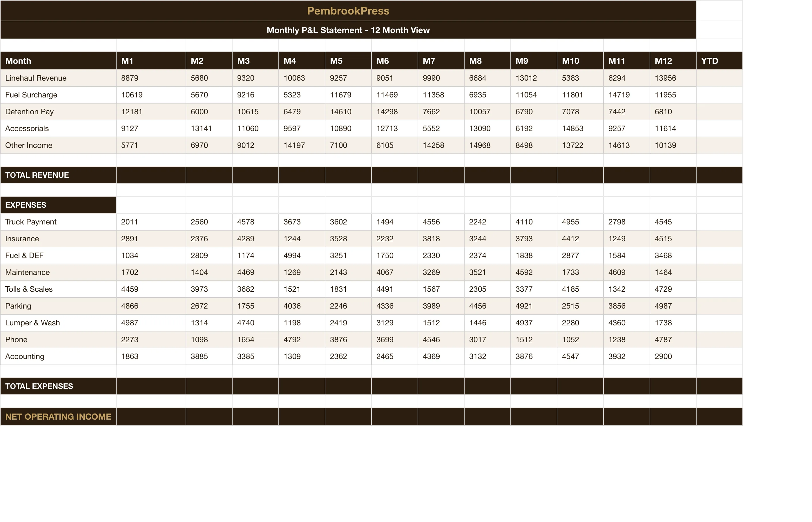This screenshot has height=522, width=812.
Task: Click Tolls & Scales M12 value 4729
Action: click(673, 289)
